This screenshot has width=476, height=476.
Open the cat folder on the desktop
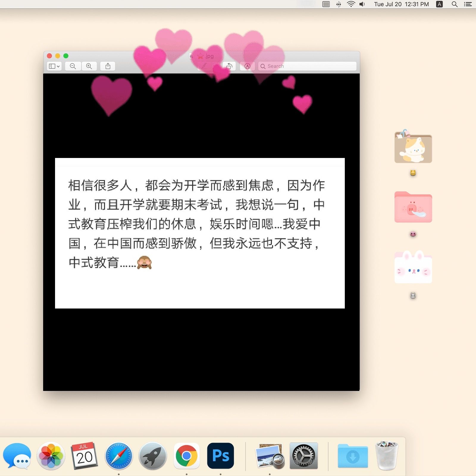pyautogui.click(x=413, y=148)
